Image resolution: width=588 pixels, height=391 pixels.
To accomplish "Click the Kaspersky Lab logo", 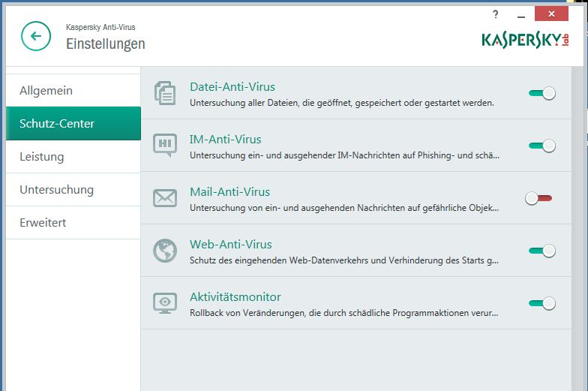I will pos(525,38).
